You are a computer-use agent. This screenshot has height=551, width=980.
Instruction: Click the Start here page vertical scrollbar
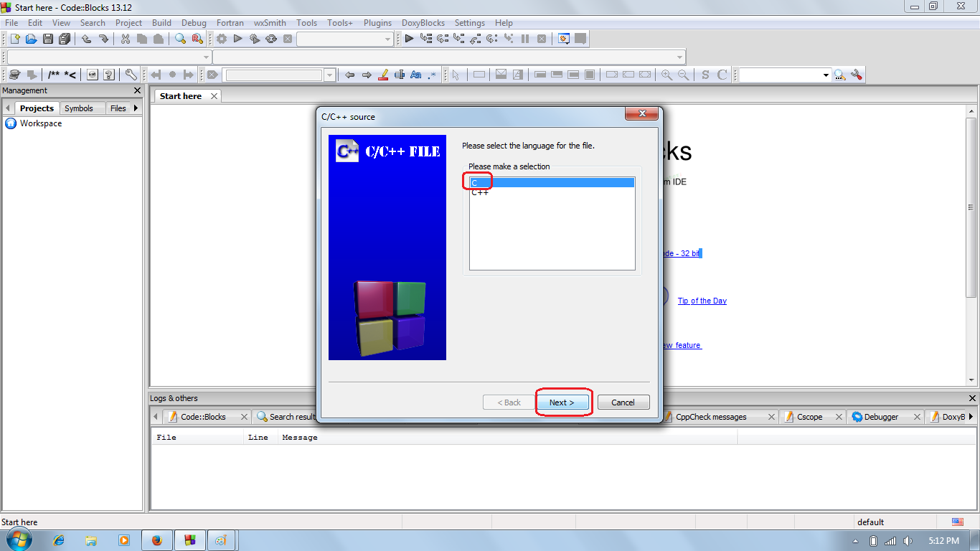point(971,245)
